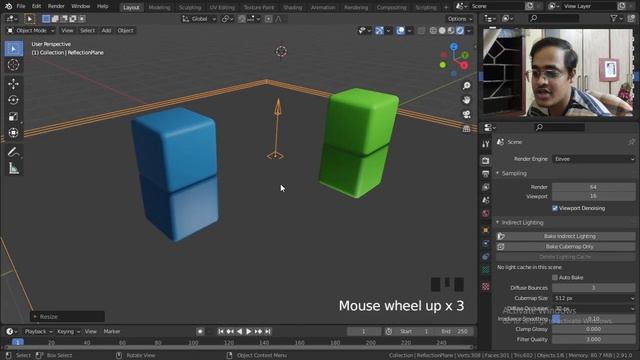Viewport: 640px width, 360px height.
Task: Select the Select Box tool
Action: tap(13, 49)
